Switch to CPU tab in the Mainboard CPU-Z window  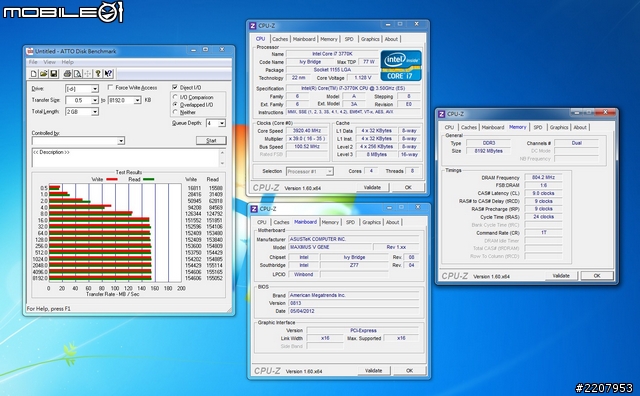(x=262, y=222)
